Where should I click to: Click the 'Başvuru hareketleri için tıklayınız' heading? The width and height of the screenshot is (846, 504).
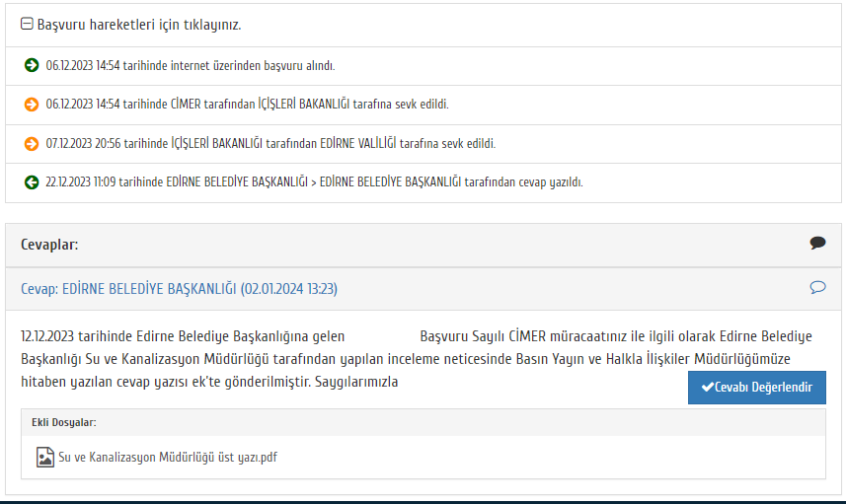click(x=138, y=24)
